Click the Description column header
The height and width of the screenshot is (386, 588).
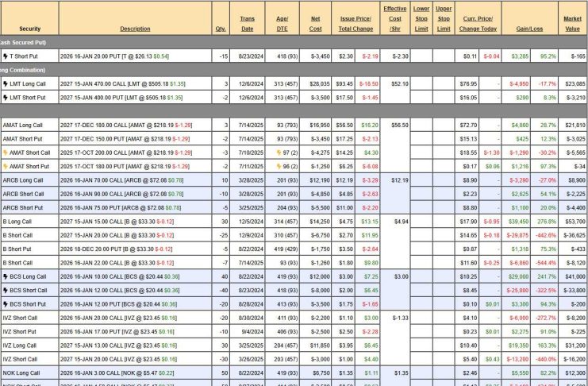pos(135,29)
